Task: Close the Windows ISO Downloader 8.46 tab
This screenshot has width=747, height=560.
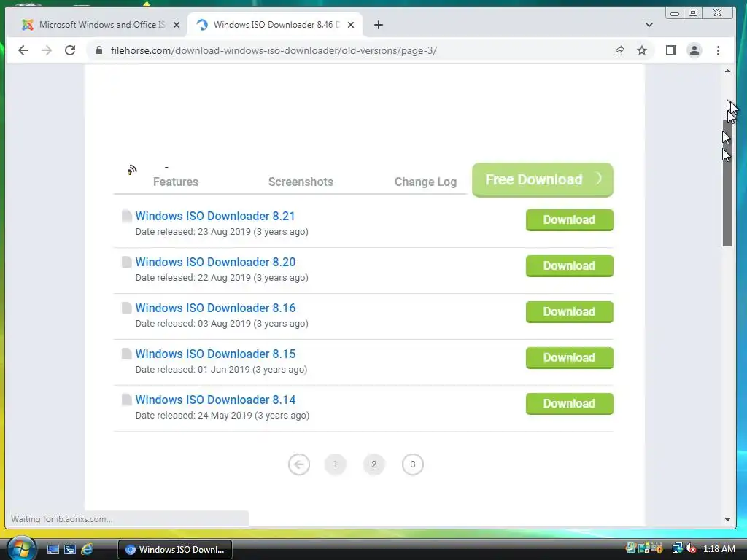Action: point(351,25)
